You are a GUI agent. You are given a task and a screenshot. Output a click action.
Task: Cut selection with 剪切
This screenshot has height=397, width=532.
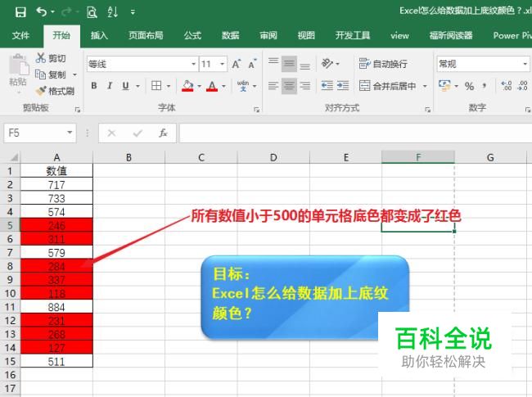[x=52, y=58]
